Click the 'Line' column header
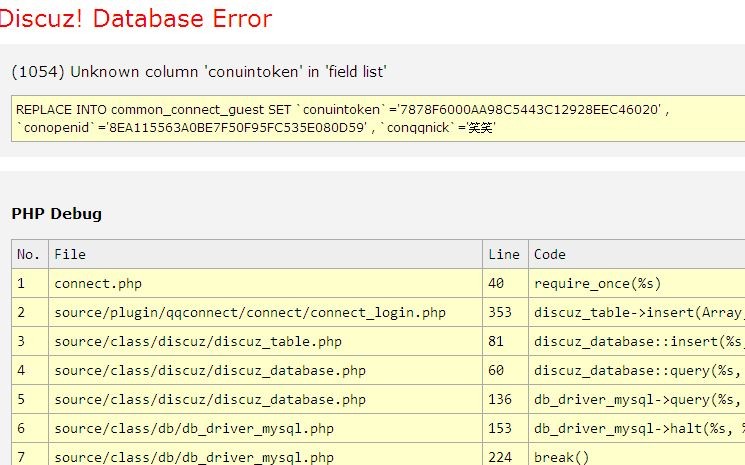This screenshot has width=745, height=465. click(505, 254)
